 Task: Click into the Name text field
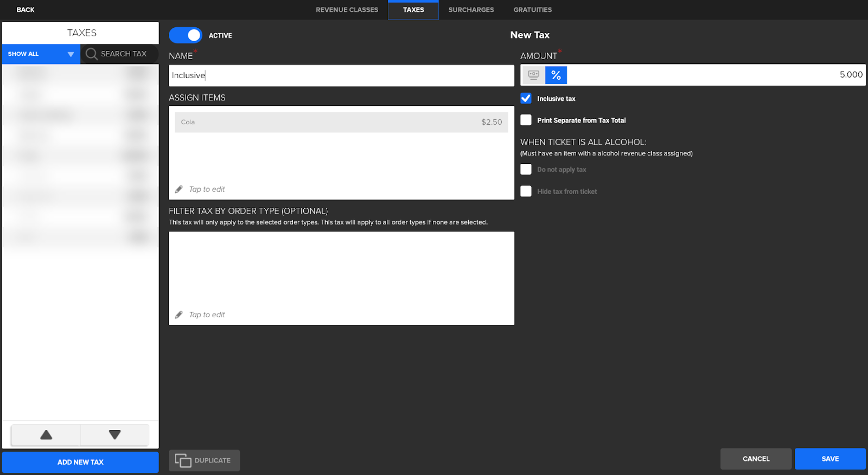(341, 76)
